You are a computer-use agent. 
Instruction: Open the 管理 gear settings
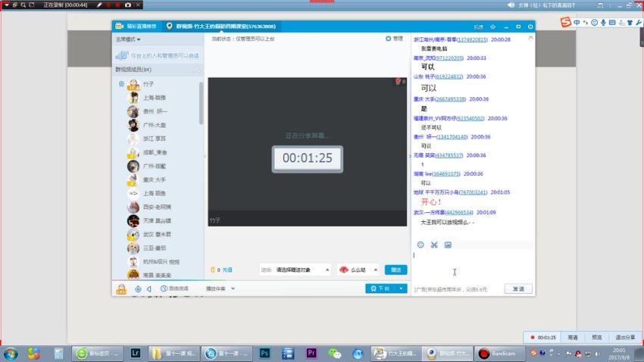[394, 38]
